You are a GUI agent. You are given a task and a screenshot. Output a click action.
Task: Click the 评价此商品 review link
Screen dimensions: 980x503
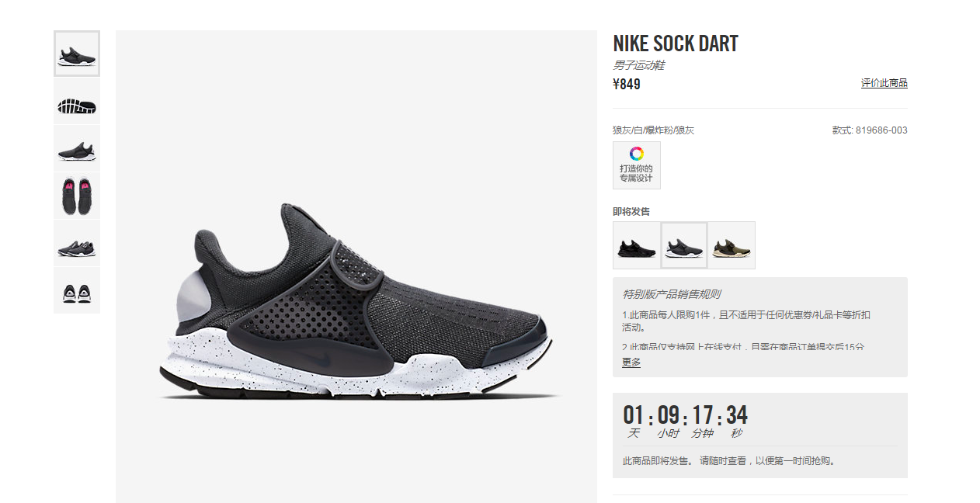[x=884, y=83]
